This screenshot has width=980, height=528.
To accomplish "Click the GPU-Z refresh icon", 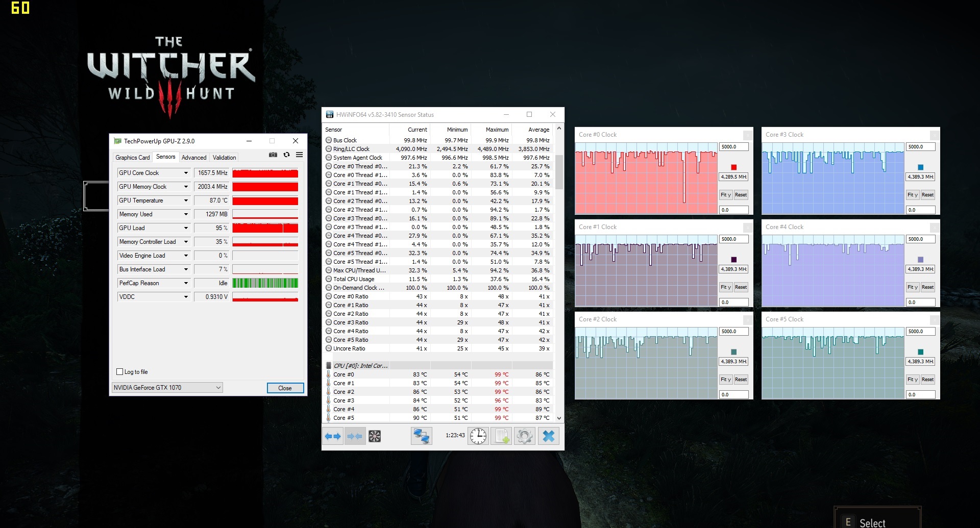I will tap(286, 155).
